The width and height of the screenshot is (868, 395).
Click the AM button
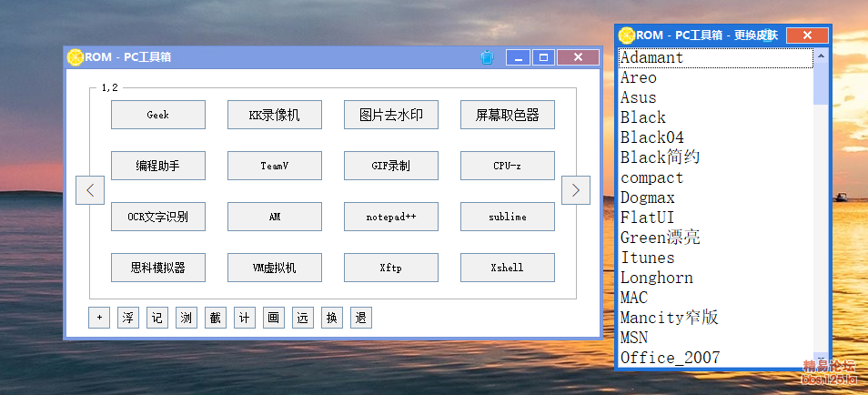[275, 217]
